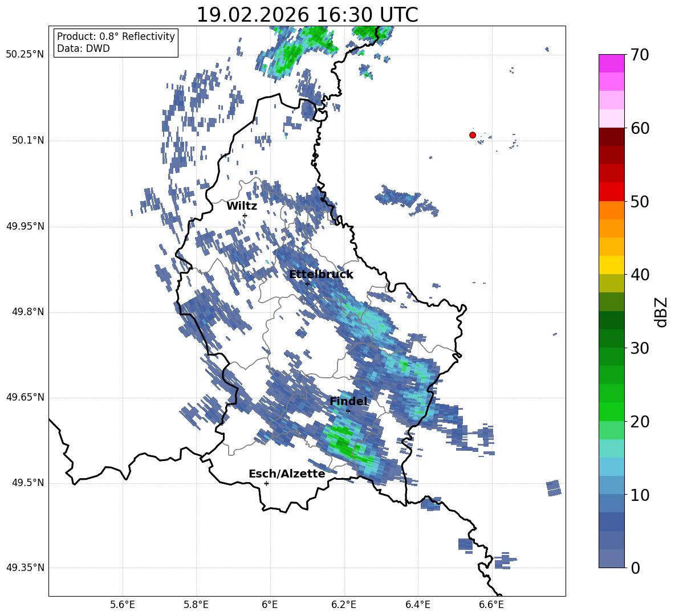Image resolution: width=675 pixels, height=616 pixels.
Task: Click the 30 tick on the colorbar
Action: 640,348
